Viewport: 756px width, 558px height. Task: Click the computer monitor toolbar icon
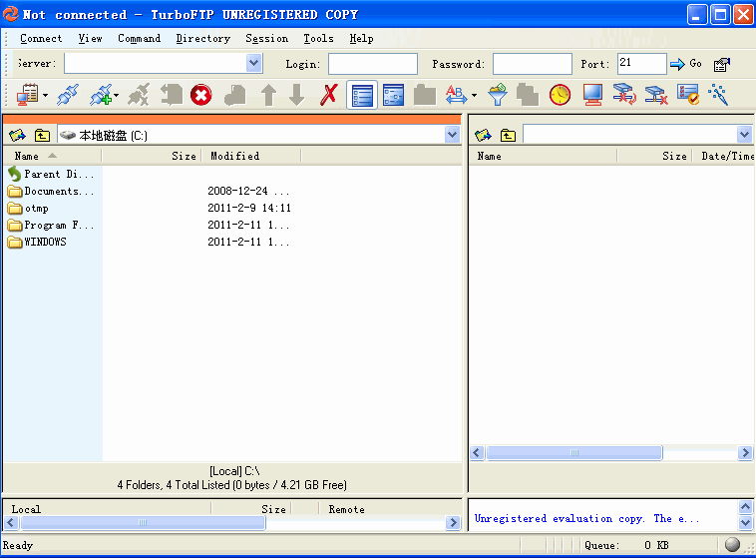[x=592, y=95]
